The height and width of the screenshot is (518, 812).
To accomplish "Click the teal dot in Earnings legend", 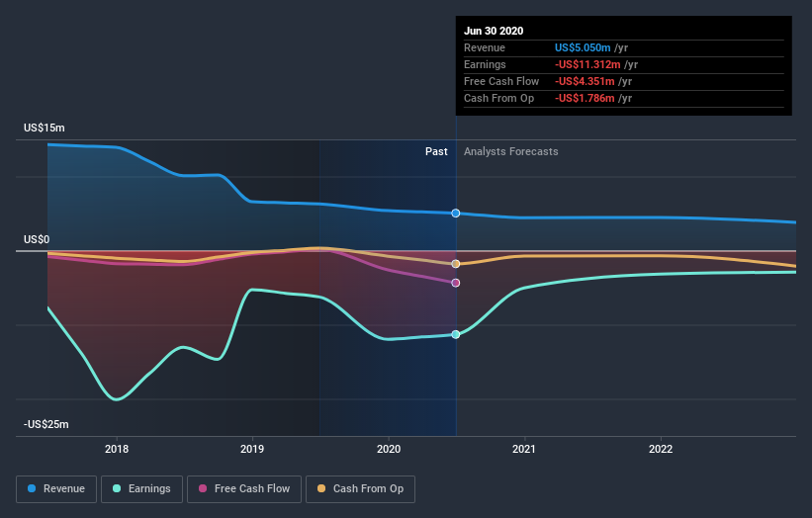I will pos(117,488).
